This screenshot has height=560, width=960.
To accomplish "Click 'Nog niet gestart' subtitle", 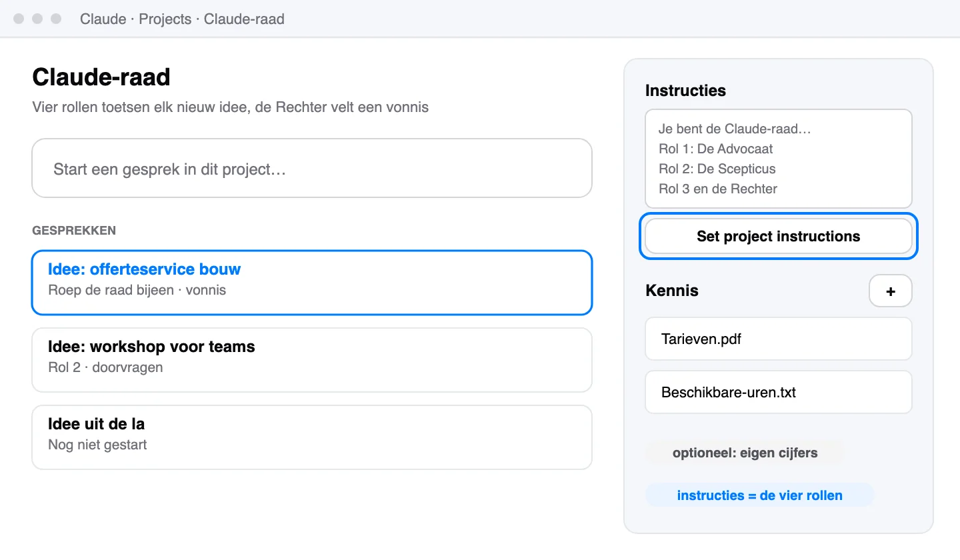I will (97, 445).
